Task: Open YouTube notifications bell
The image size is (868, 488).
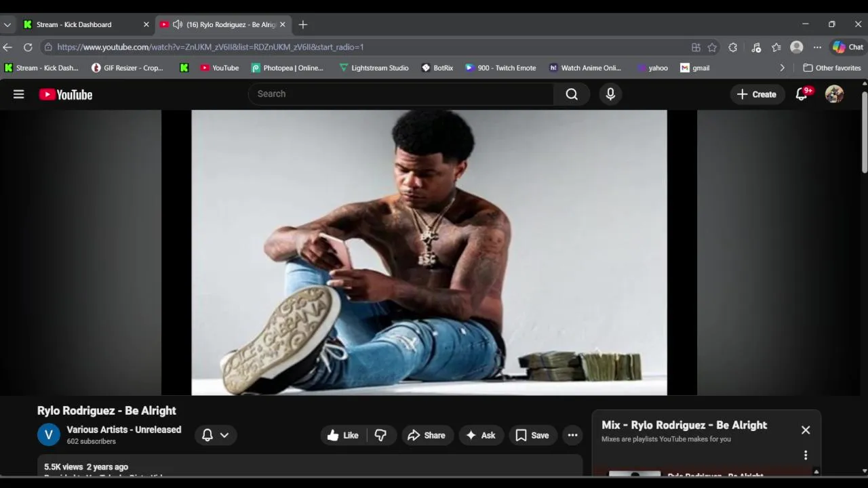Action: pos(802,94)
